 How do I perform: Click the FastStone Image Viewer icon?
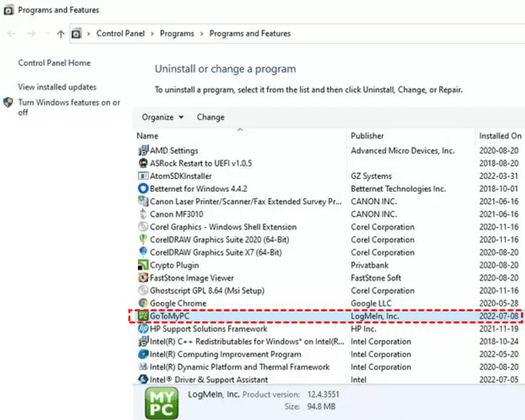point(143,278)
